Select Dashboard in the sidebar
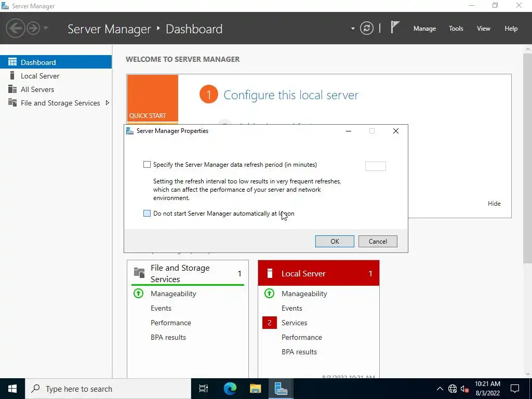The width and height of the screenshot is (532, 399). point(56,62)
